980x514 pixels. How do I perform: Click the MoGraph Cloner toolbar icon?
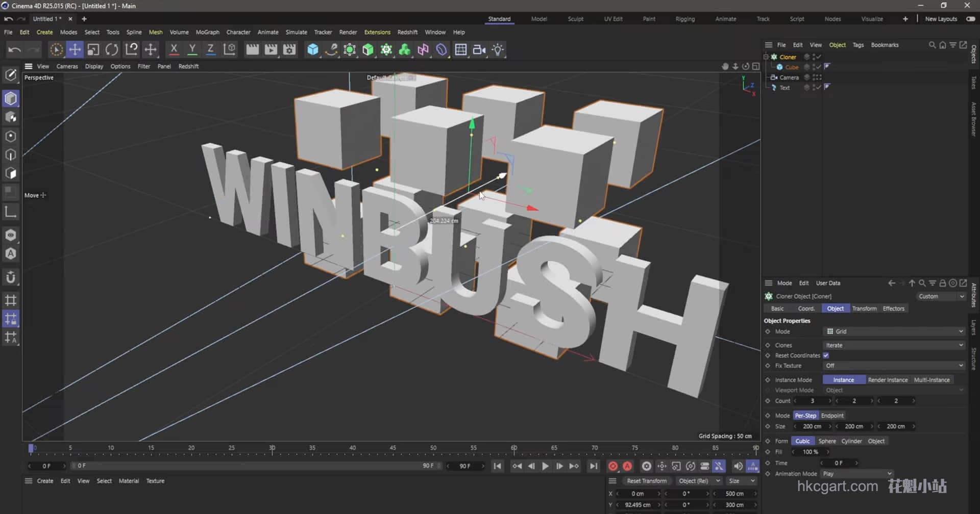pos(386,49)
